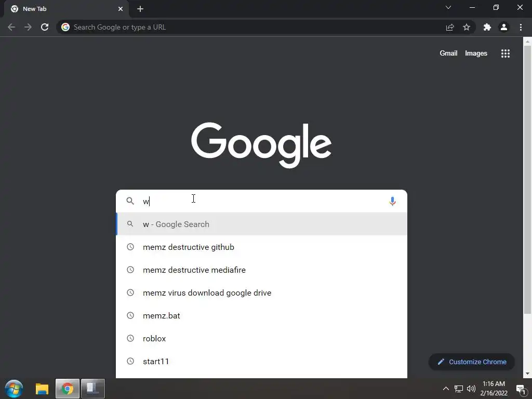Start voice search with the microphone
This screenshot has height=399, width=532.
(x=392, y=201)
